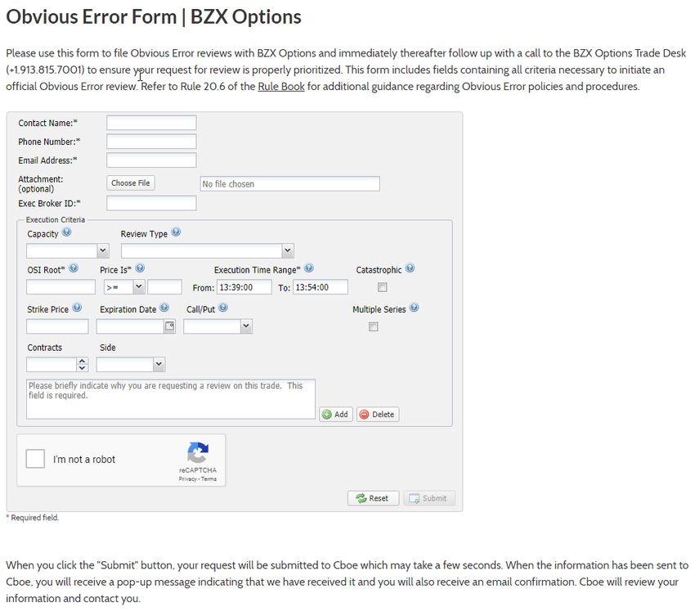Focus the Phone Number field

151,142
